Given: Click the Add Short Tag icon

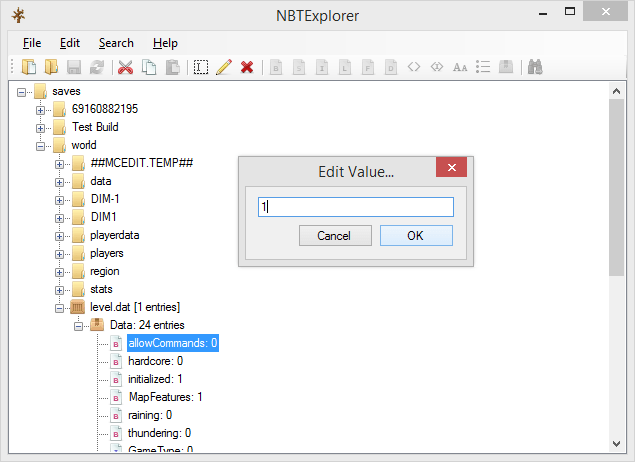Looking at the screenshot, I should click(299, 67).
